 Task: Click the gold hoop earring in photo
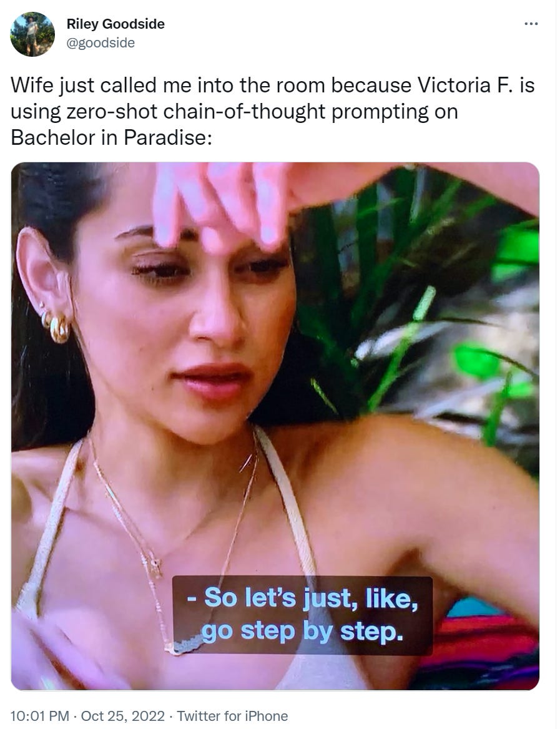(59, 328)
